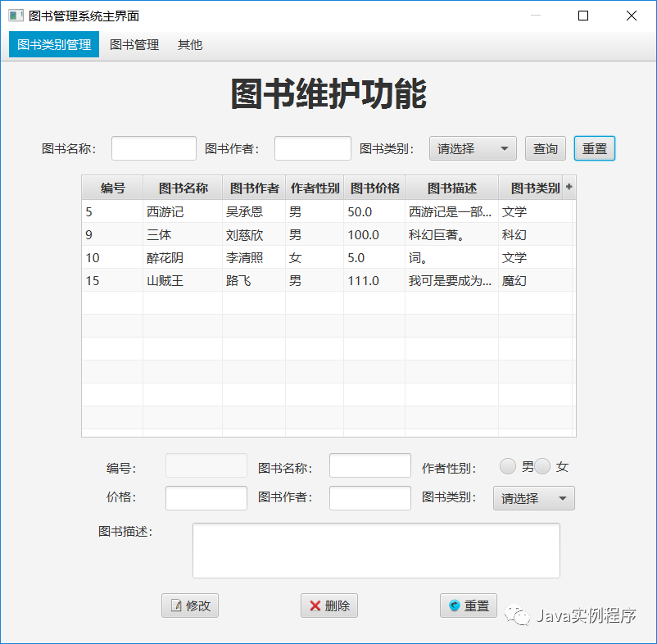Sort by the 图书名称 column header
Image resolution: width=657 pixels, height=644 pixels.
pos(184,188)
